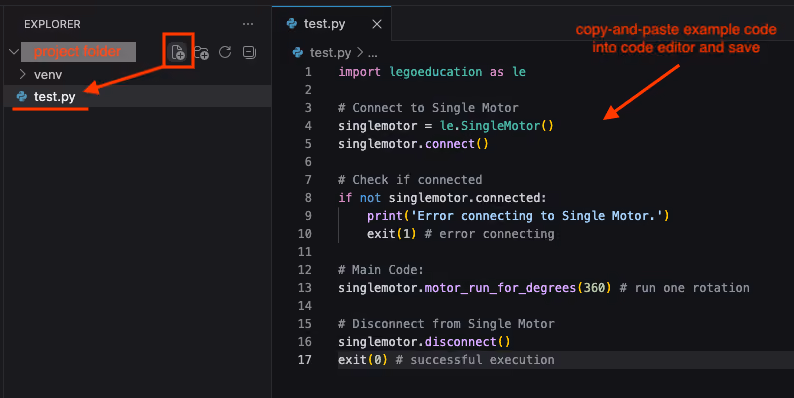Click the EXPLORER panel title
The height and width of the screenshot is (398, 794).
[x=52, y=24]
